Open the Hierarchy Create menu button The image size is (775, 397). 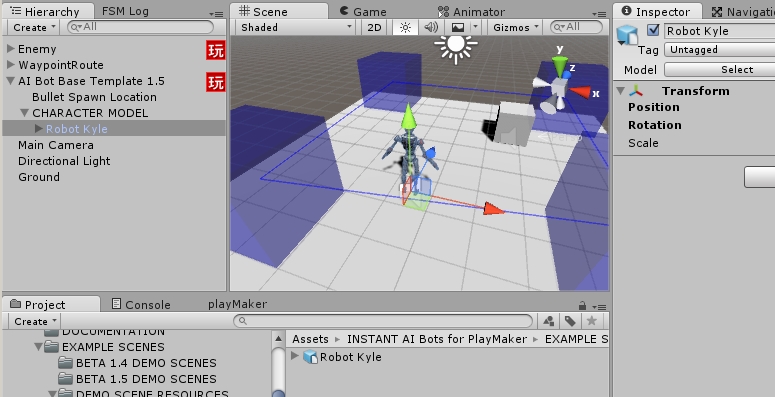pos(34,28)
